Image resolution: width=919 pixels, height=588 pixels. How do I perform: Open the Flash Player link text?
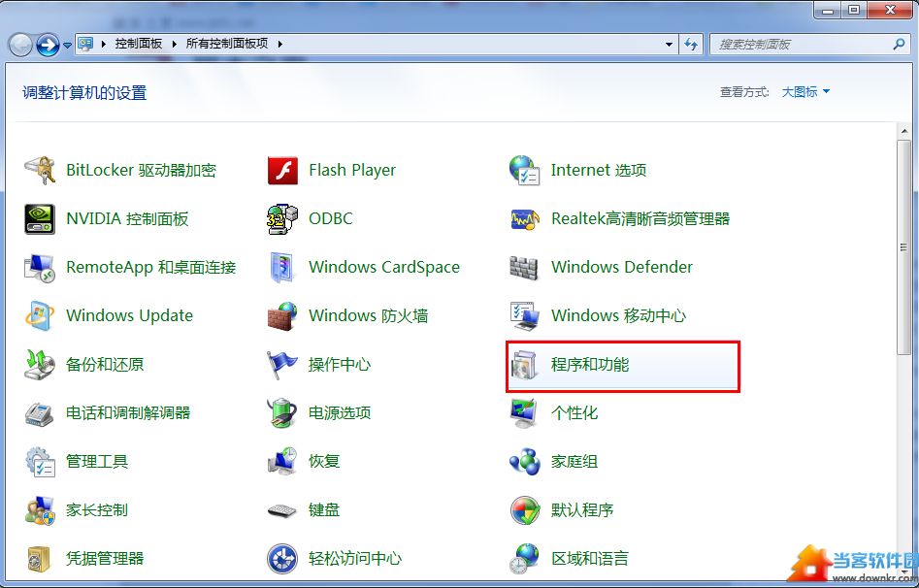point(351,171)
